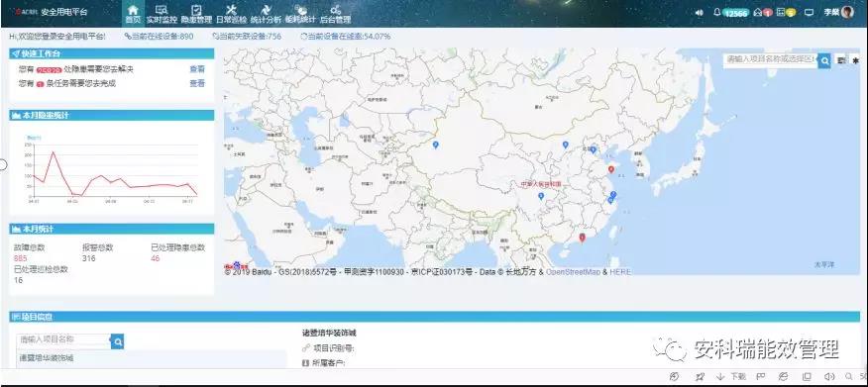Click the 故障总数 value 885
Screen dimensions: 868x387
coord(21,258)
